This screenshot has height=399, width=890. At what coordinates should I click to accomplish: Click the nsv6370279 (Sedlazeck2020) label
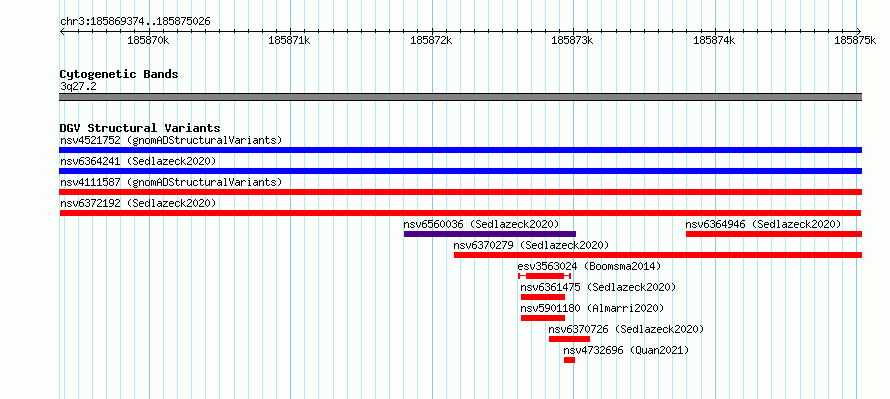click(531, 245)
